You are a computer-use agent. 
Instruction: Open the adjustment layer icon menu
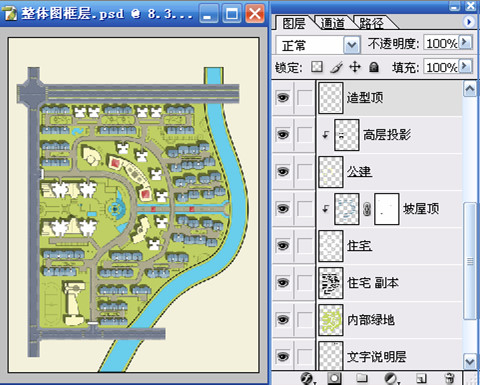(391, 379)
